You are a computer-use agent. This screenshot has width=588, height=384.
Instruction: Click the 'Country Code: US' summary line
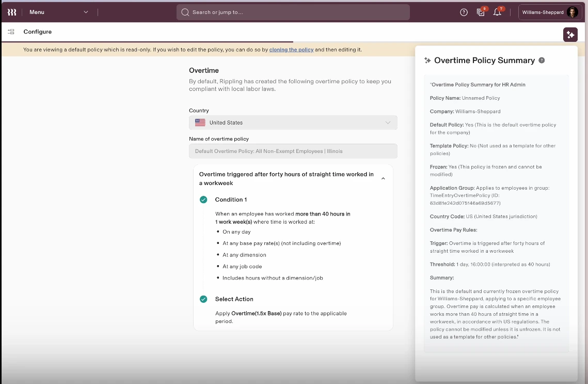click(483, 217)
